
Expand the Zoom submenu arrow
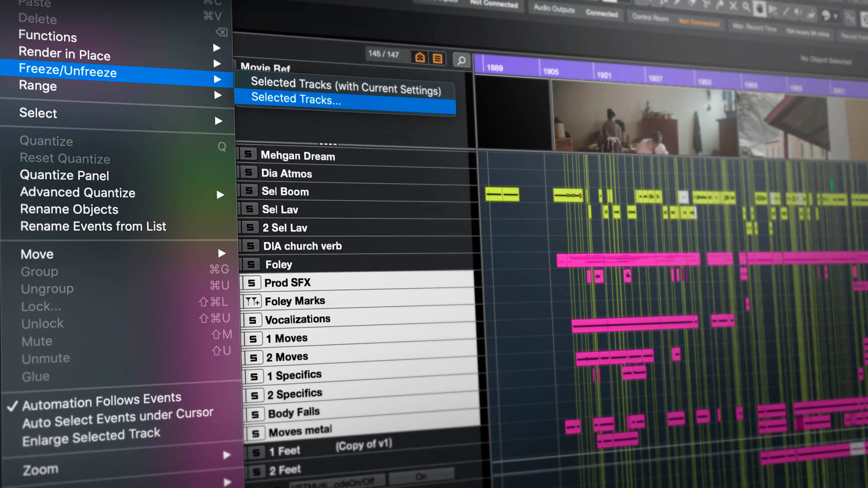tap(227, 455)
